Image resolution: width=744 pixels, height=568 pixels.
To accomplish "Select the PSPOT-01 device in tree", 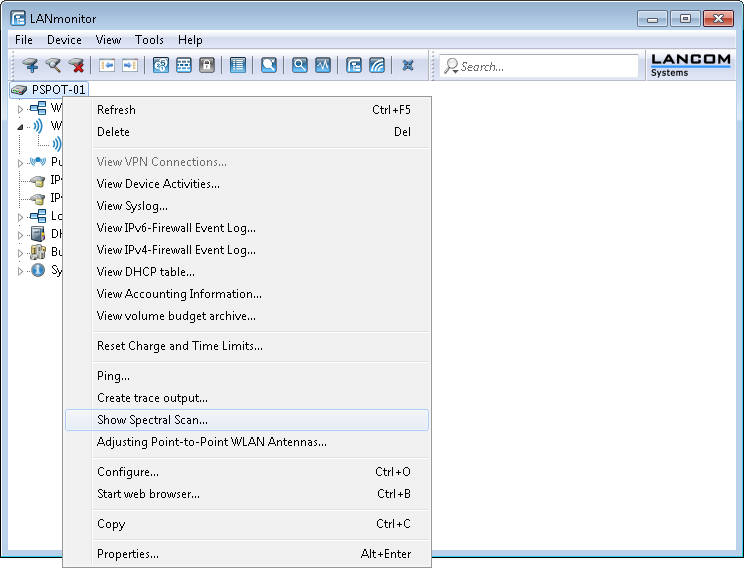I will (58, 89).
